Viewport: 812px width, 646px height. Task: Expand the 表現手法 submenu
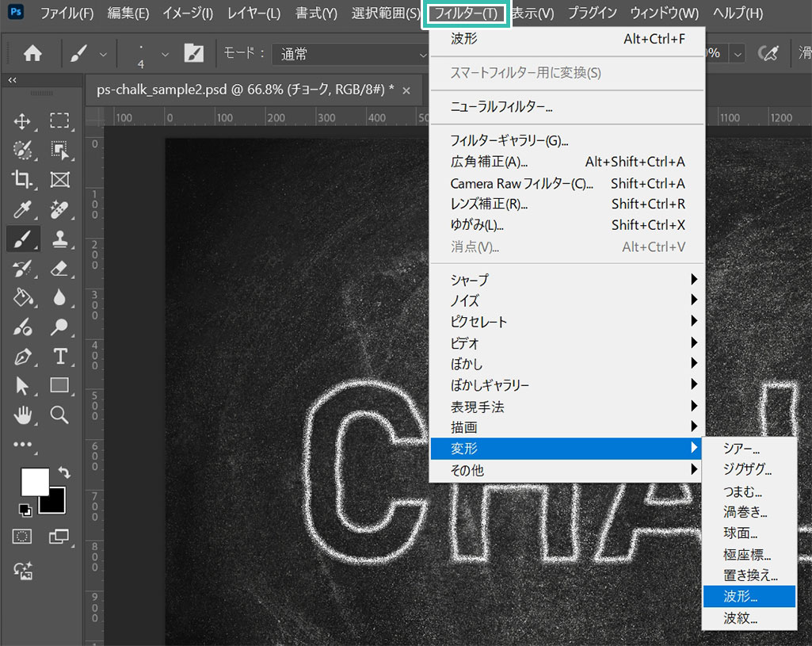pos(565,407)
